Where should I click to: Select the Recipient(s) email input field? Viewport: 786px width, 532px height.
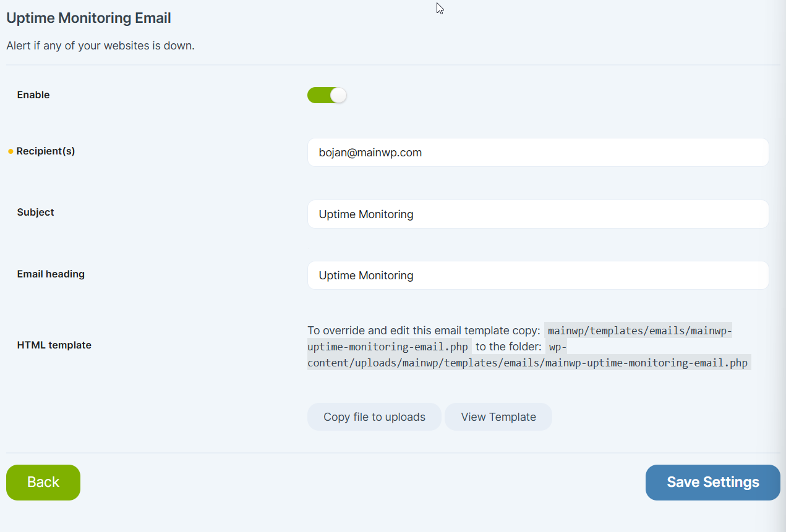(x=537, y=152)
